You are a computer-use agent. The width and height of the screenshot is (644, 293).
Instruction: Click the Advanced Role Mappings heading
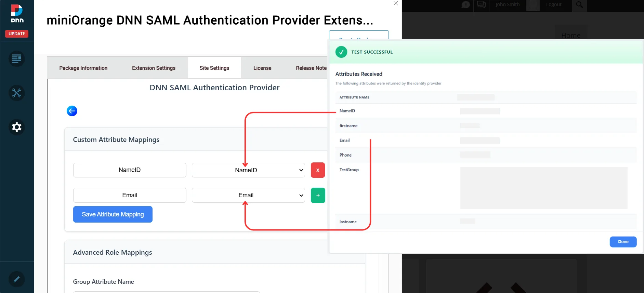[113, 252]
